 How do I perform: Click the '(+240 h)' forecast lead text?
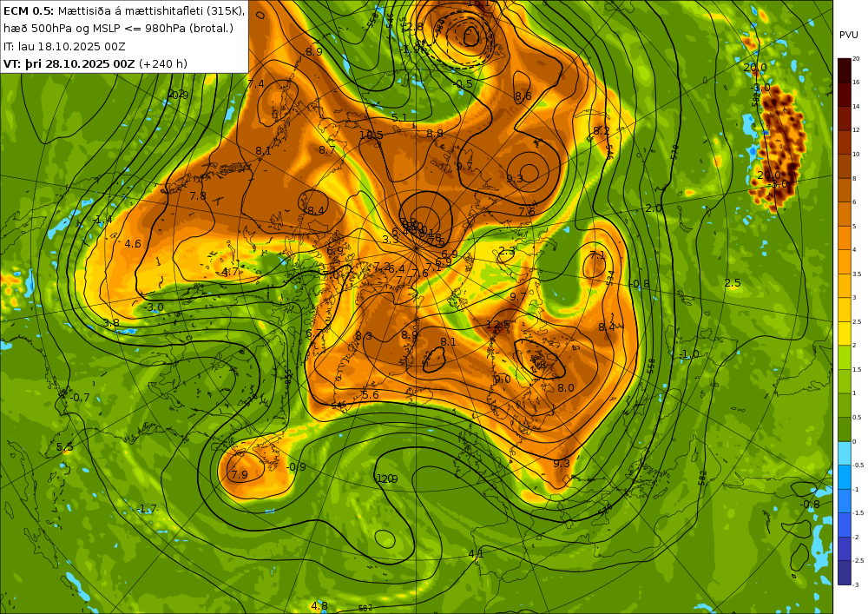pyautogui.click(x=163, y=63)
